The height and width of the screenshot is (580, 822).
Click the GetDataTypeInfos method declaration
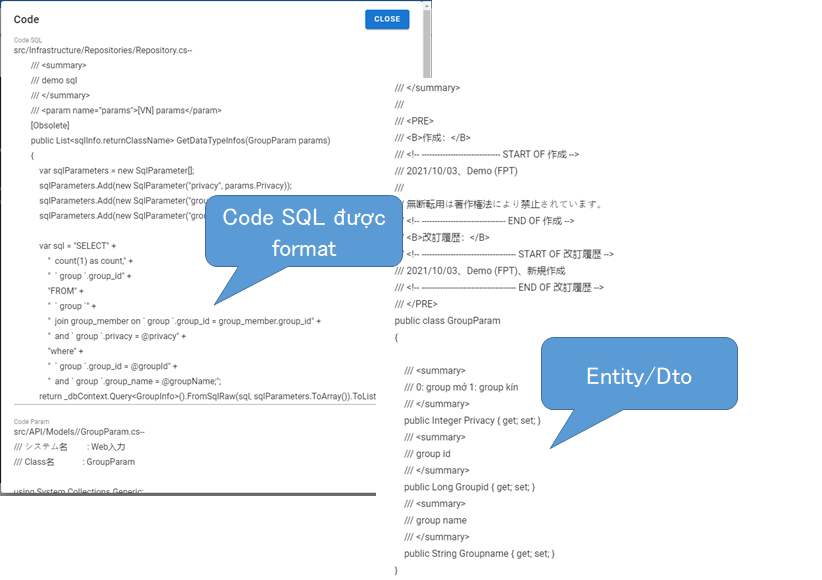point(183,140)
